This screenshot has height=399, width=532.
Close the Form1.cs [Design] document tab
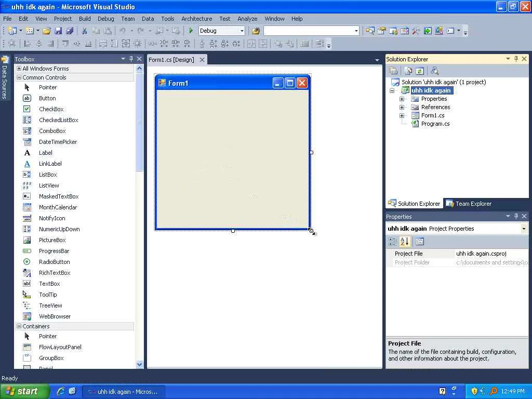[x=202, y=60]
